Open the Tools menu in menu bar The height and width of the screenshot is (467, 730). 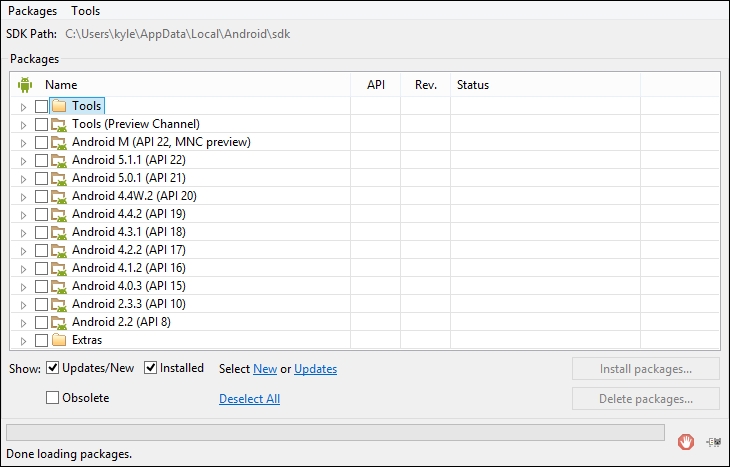click(x=86, y=11)
